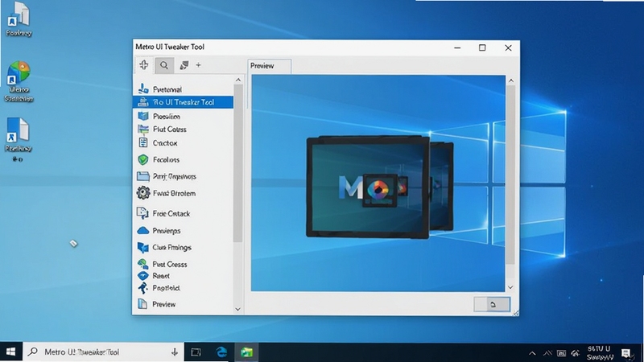Viewport: 644px width, 362px height.
Task: Maximize the Metro UI Tweaker Tool window
Action: tap(482, 47)
